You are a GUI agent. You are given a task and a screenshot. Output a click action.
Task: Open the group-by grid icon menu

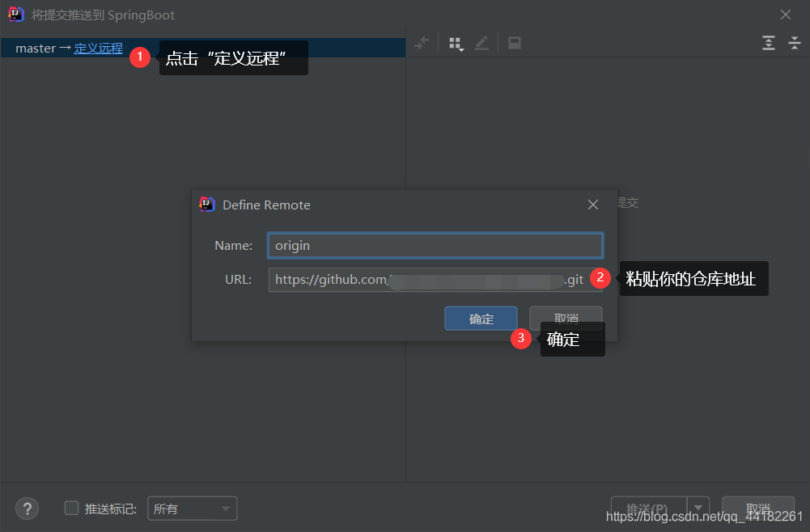456,44
